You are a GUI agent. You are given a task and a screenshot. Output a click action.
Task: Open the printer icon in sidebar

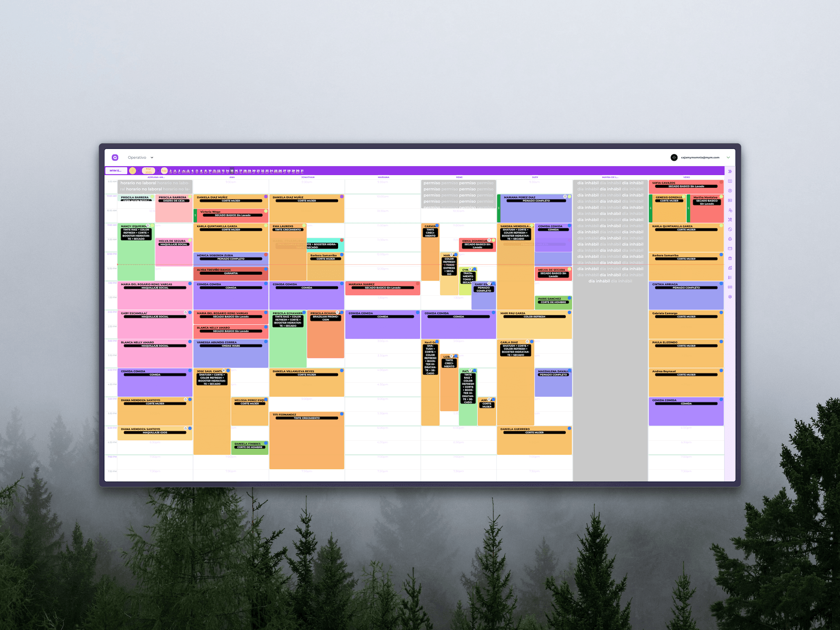[730, 239]
